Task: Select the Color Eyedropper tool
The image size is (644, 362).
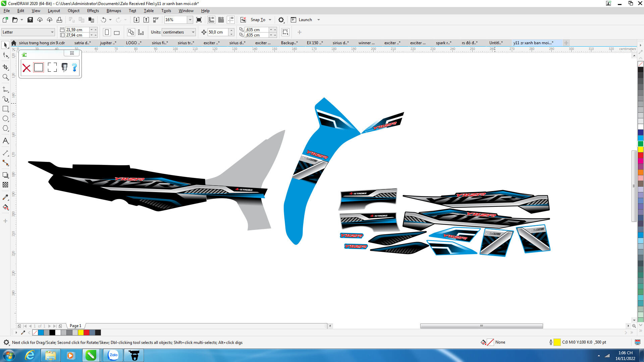Action: pos(5,197)
